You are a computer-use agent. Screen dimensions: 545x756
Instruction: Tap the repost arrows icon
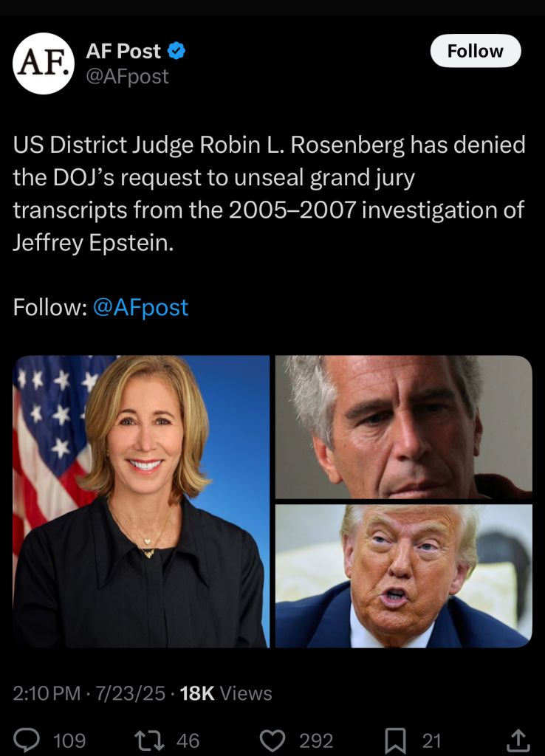[148, 740]
